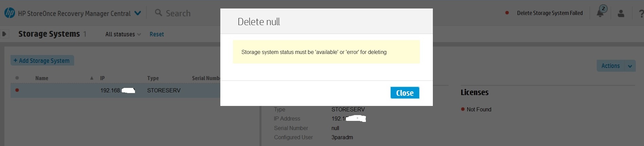Click Add Storage System button
The height and width of the screenshot is (146, 644).
(42, 60)
